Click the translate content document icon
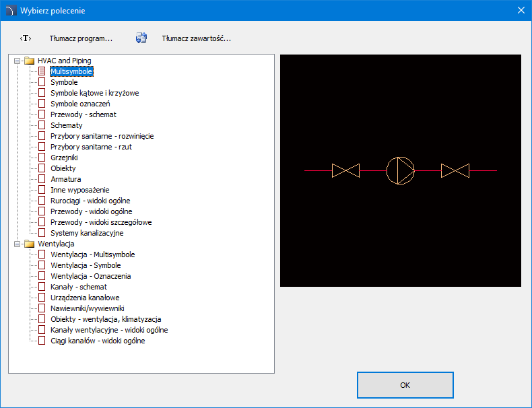The image size is (532, 408). (x=141, y=38)
